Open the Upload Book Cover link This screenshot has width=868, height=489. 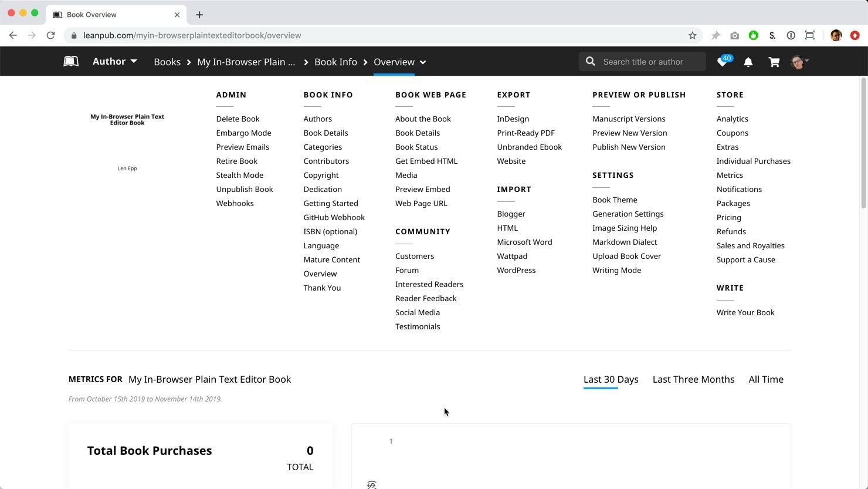tap(626, 256)
